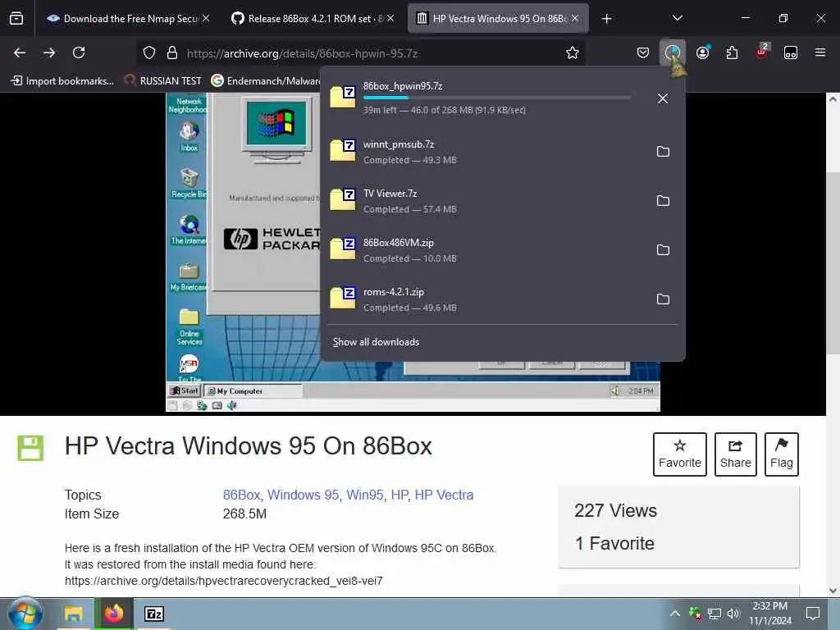Open uBlock Origin extension icon

pos(762,52)
